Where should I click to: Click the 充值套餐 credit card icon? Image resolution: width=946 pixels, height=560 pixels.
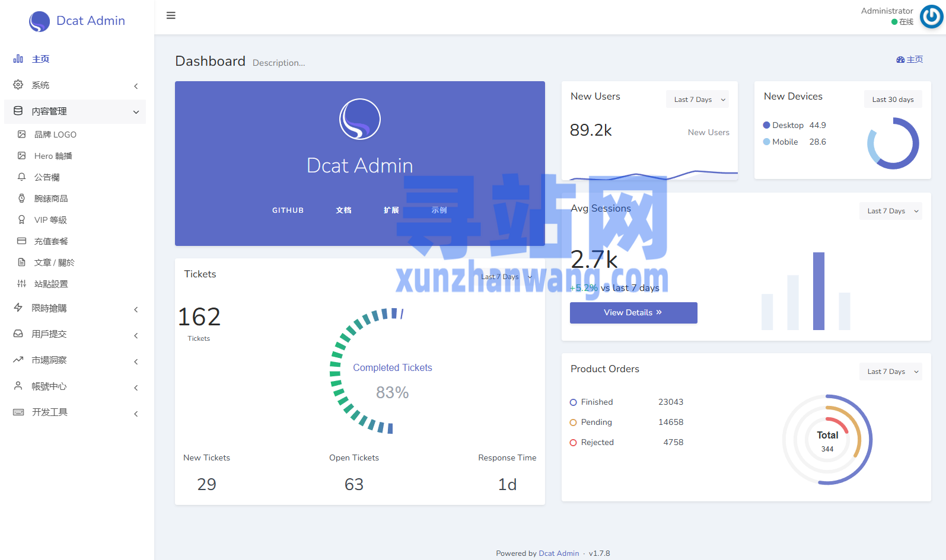(22, 241)
